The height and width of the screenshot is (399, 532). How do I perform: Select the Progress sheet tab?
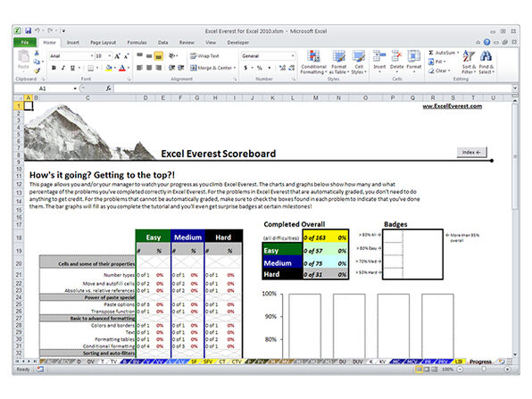480,362
